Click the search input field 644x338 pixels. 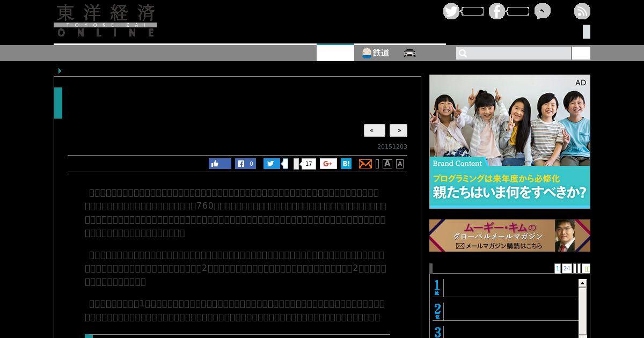tap(514, 53)
